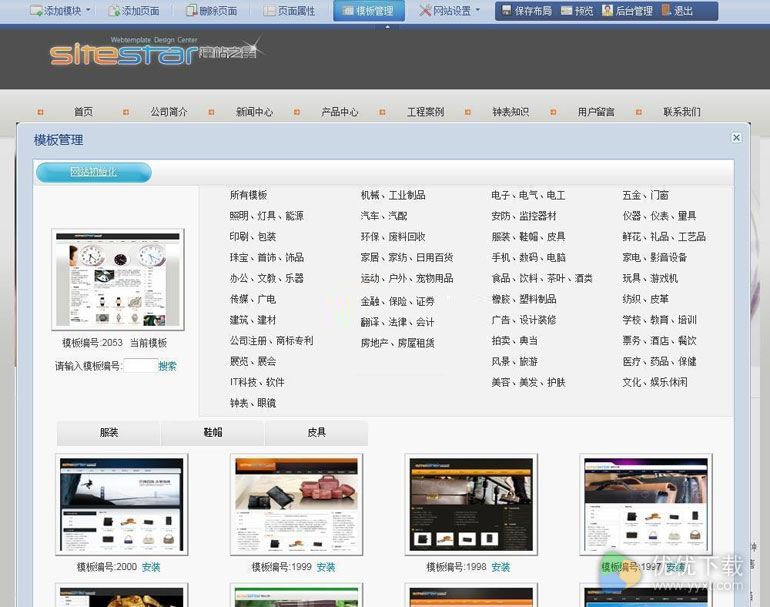Click the 添加模块 add module icon

[x=36, y=10]
